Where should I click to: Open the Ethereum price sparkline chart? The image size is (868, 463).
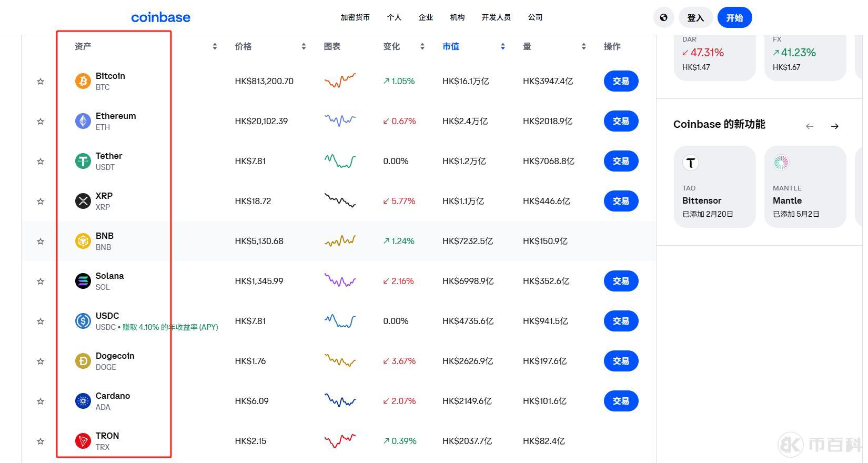coord(340,120)
